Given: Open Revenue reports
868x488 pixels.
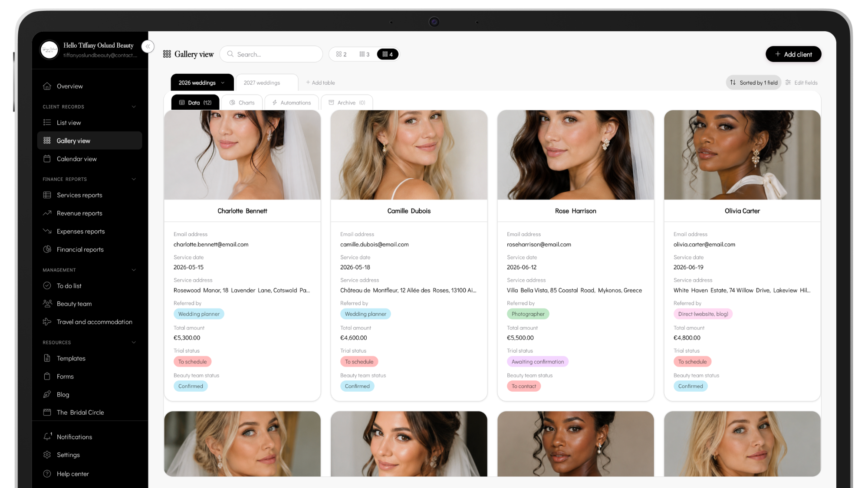Looking at the screenshot, I should tap(89, 213).
